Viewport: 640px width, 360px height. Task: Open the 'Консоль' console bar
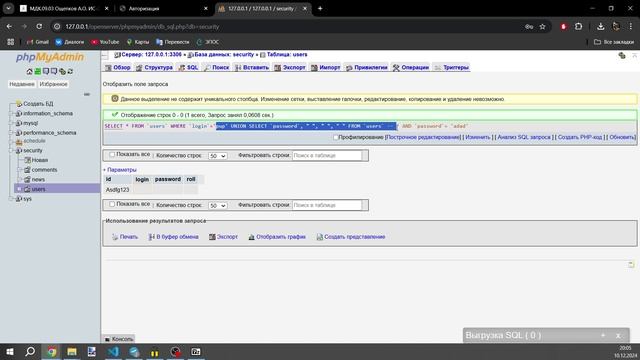[118, 339]
